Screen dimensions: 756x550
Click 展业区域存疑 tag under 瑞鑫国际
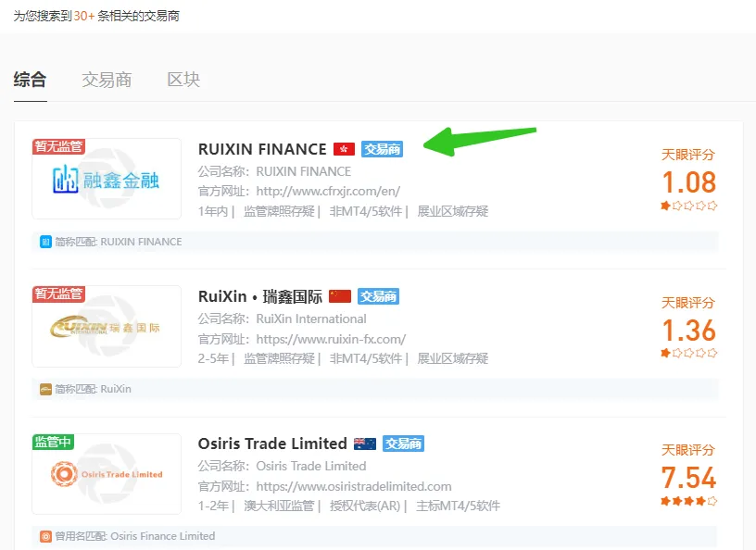click(x=452, y=358)
